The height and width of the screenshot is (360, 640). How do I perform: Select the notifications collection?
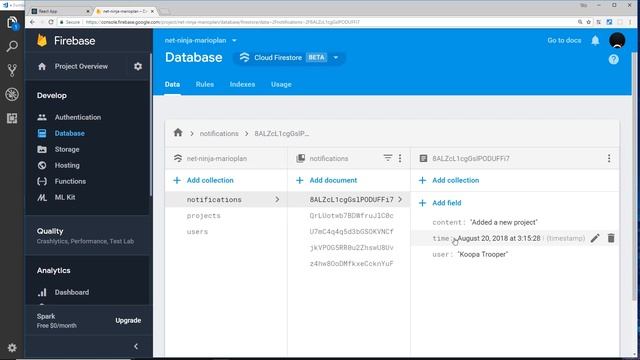[226, 200]
